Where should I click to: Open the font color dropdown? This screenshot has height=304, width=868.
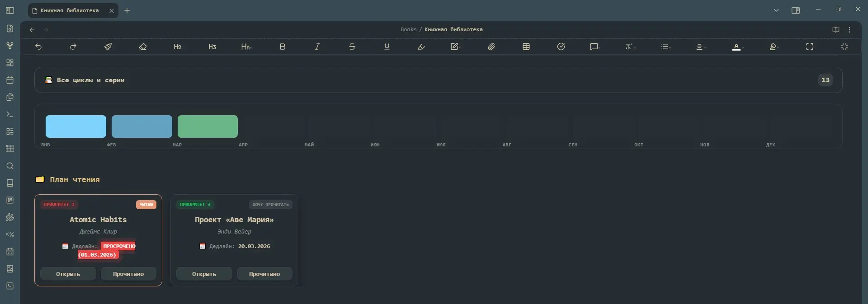737,47
